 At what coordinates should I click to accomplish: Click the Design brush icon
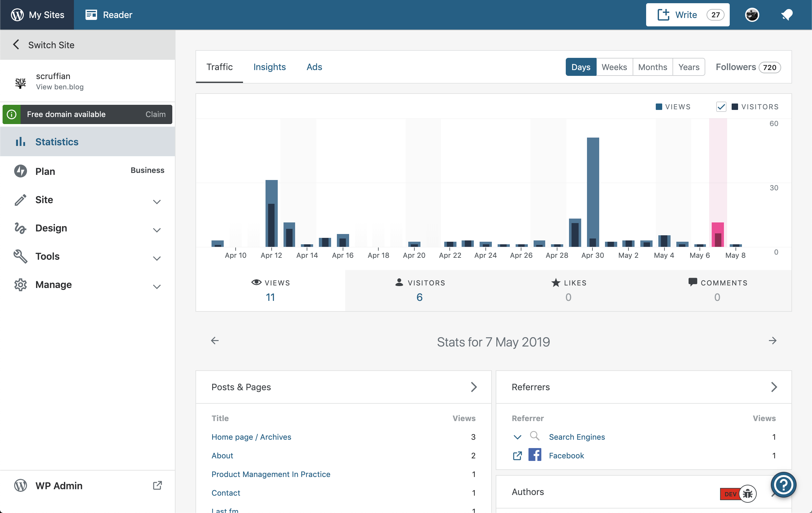pyautogui.click(x=21, y=228)
